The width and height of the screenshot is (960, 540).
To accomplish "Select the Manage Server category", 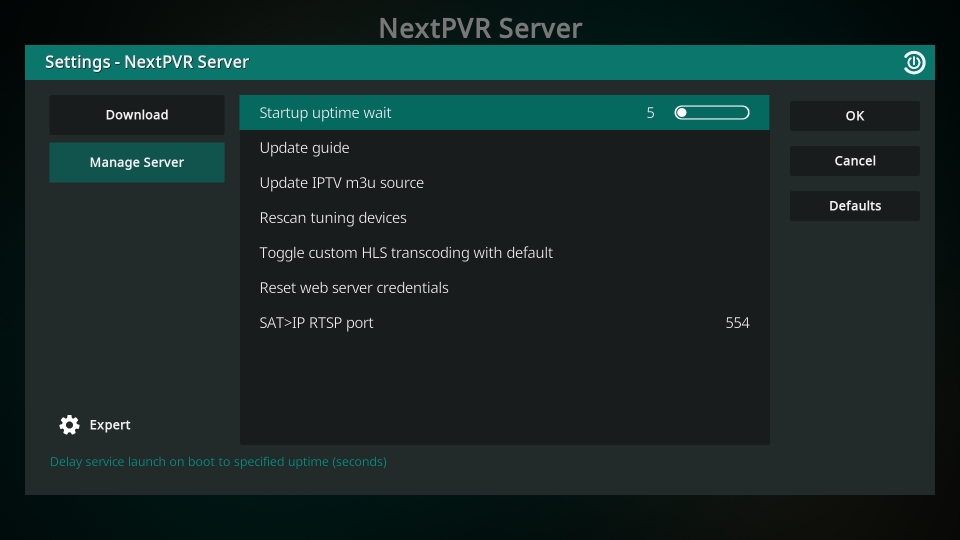I will pyautogui.click(x=137, y=162).
